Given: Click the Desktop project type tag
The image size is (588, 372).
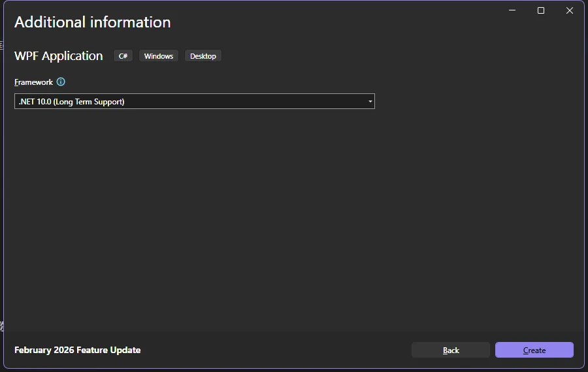Looking at the screenshot, I should 203,56.
